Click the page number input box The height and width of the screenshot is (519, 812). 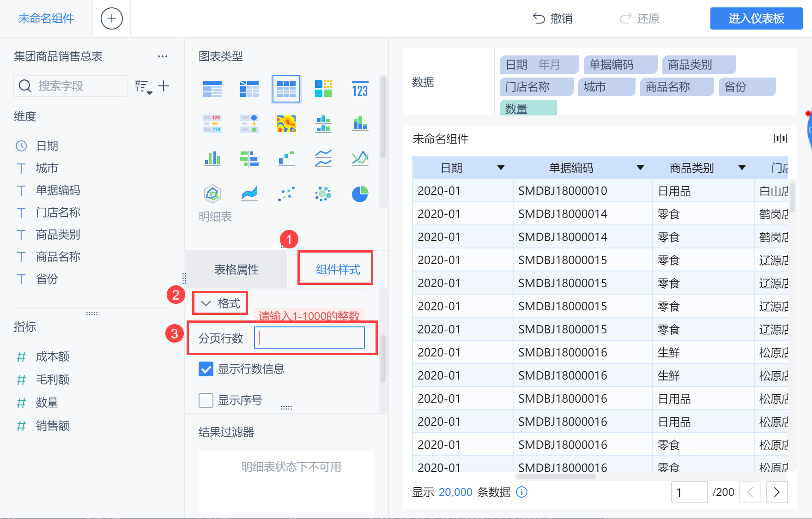pyautogui.click(x=689, y=492)
